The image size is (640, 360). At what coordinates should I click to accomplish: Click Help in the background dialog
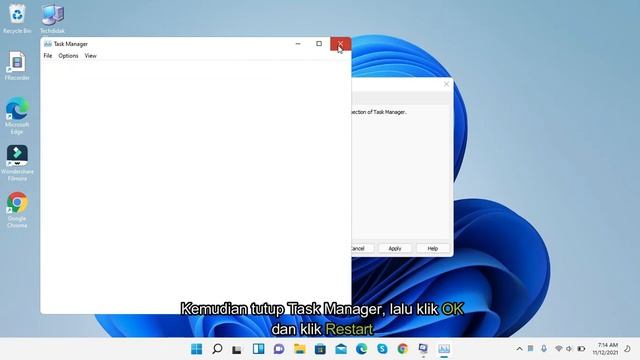(x=433, y=248)
